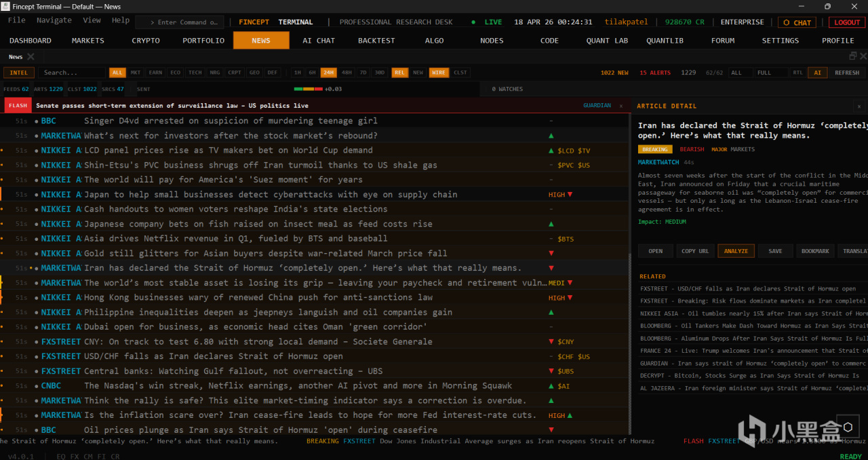Viewport: 868px width, 460px height.
Task: Enable the RTL toggle
Action: [x=797, y=73]
